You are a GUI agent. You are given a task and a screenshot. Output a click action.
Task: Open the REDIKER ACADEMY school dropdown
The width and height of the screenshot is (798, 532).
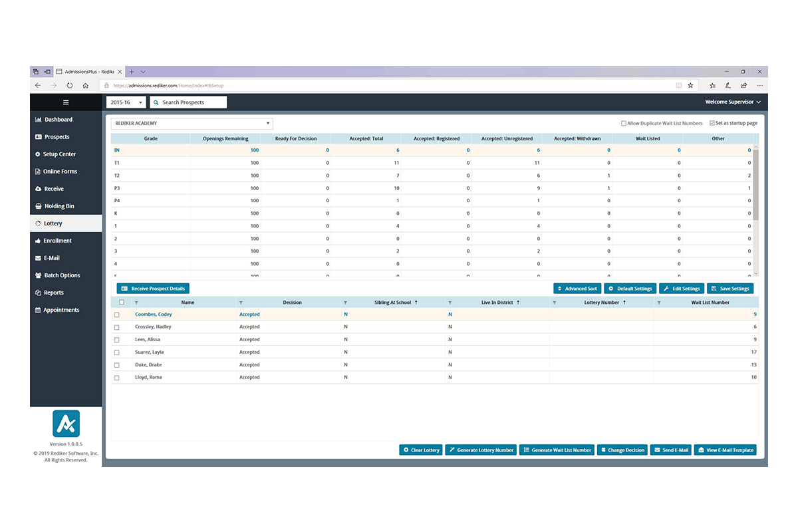192,123
